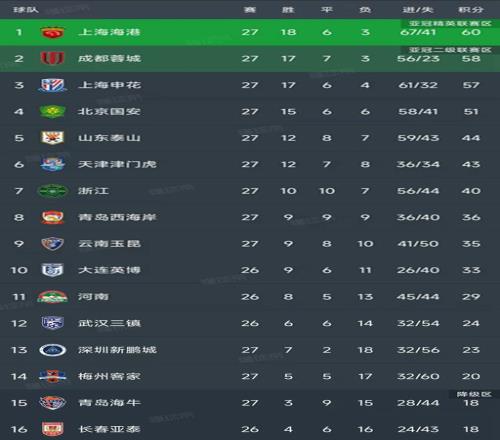The height and width of the screenshot is (440, 500).
Task: Sort by the 积分 column header
Action: tap(471, 10)
